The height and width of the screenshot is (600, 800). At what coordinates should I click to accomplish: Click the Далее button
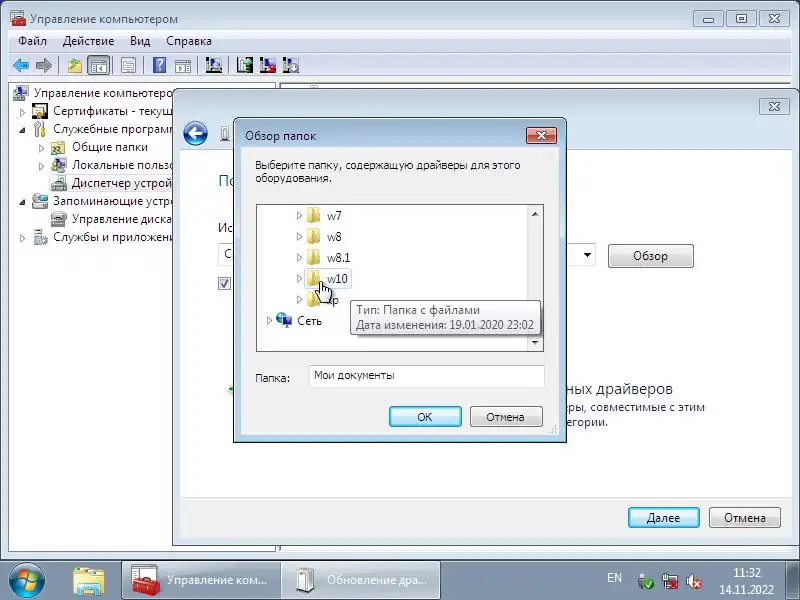click(x=663, y=517)
